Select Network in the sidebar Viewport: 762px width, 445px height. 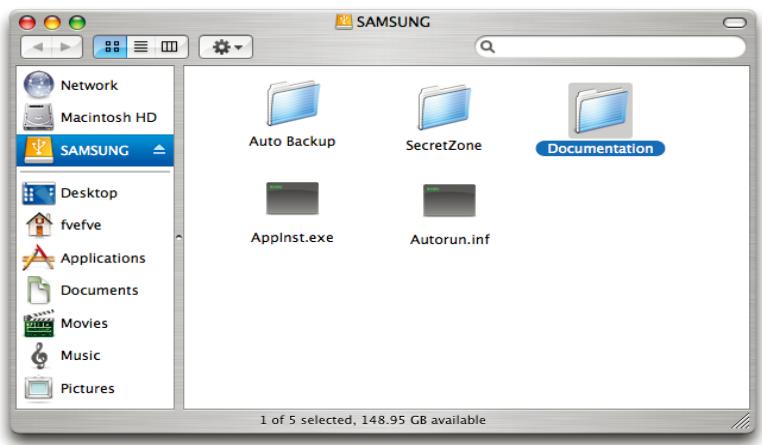[x=95, y=85]
